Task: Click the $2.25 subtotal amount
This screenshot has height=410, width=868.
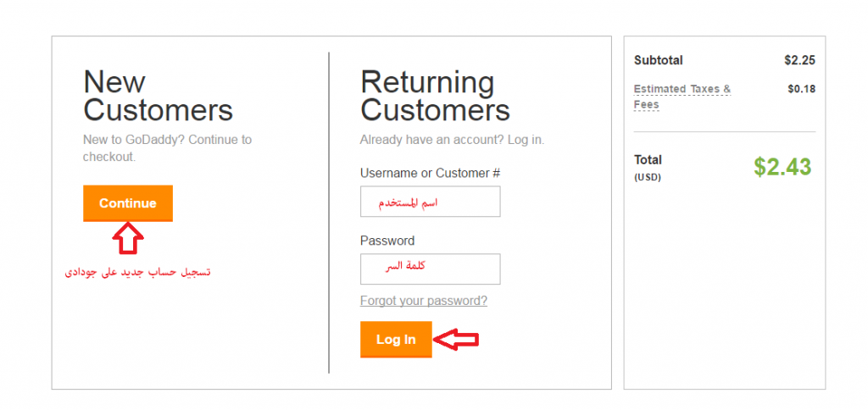Action: [x=799, y=60]
